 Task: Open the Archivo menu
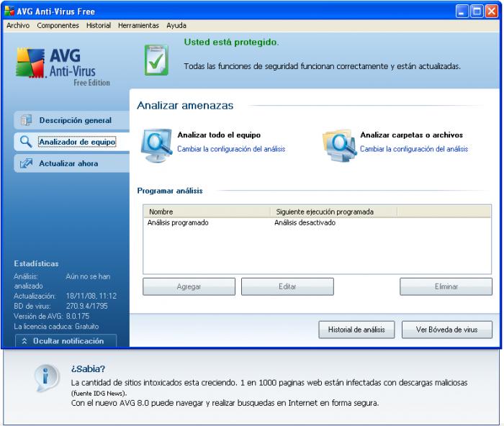[x=18, y=25]
